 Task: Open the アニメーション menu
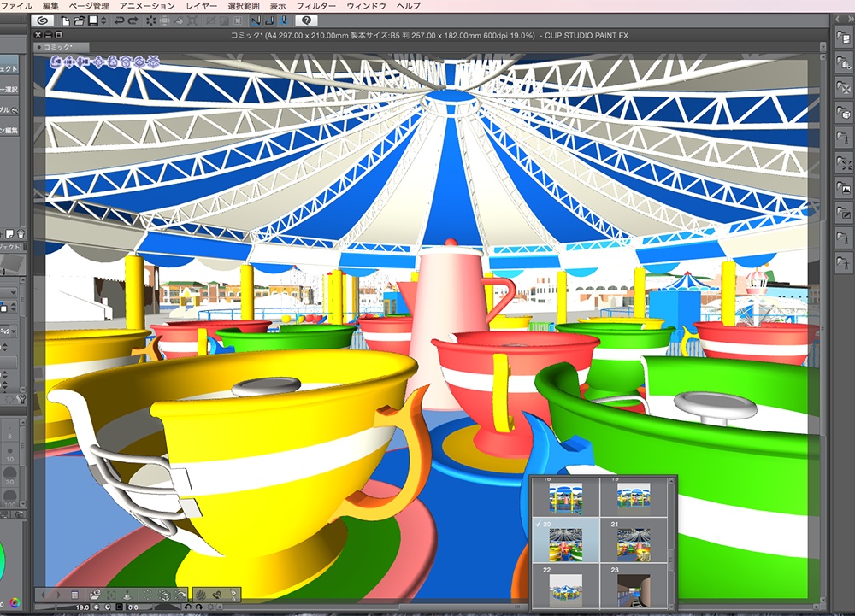pos(147,6)
